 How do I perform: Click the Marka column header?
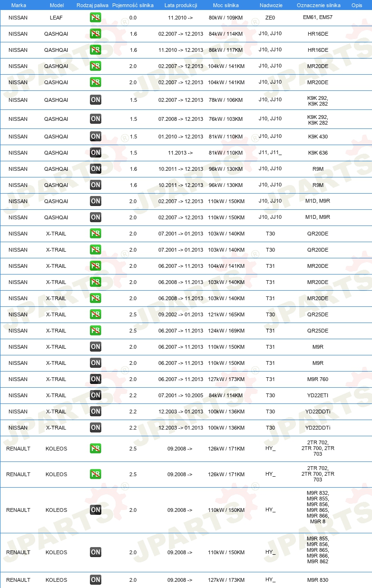(x=19, y=5)
